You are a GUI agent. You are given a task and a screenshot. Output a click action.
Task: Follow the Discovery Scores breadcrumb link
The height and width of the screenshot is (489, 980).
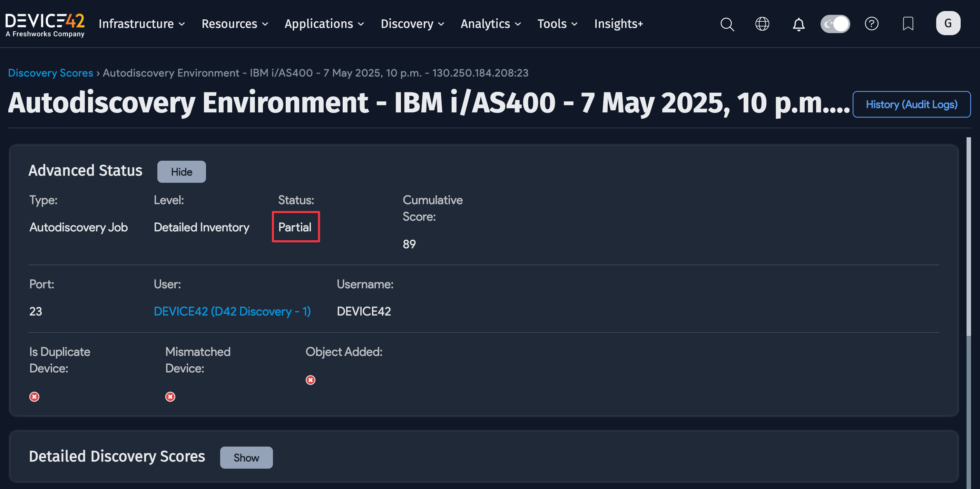click(x=50, y=73)
